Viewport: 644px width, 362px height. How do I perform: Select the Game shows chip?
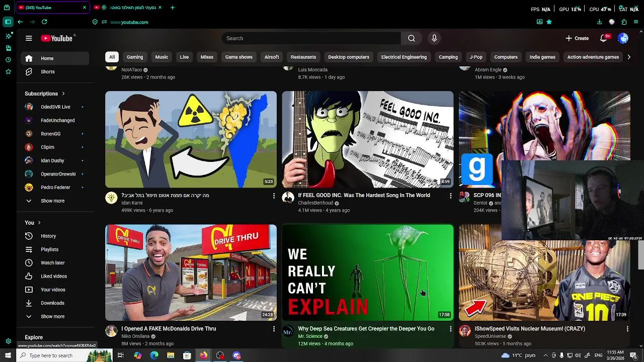pyautogui.click(x=238, y=57)
